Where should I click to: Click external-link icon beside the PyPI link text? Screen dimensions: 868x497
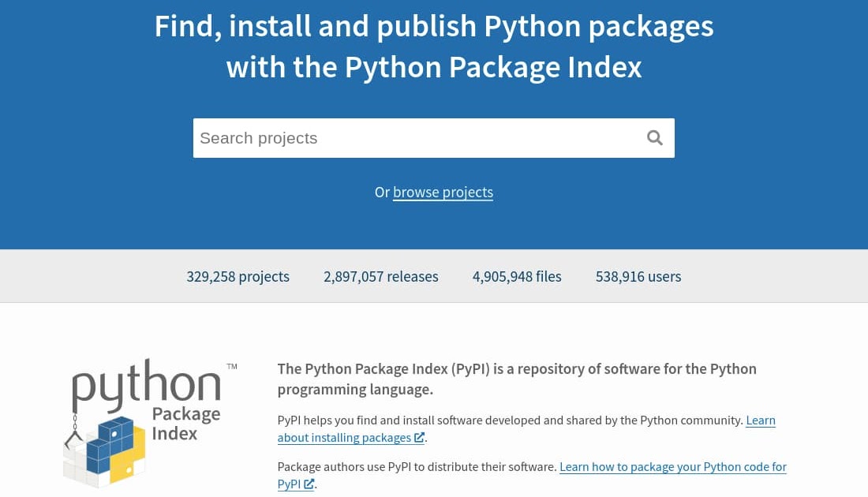click(309, 484)
